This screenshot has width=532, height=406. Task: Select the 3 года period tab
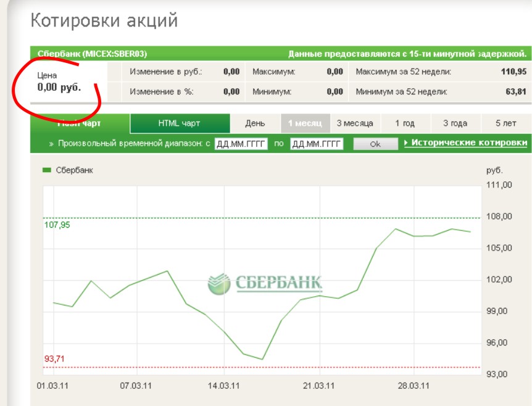coord(455,123)
